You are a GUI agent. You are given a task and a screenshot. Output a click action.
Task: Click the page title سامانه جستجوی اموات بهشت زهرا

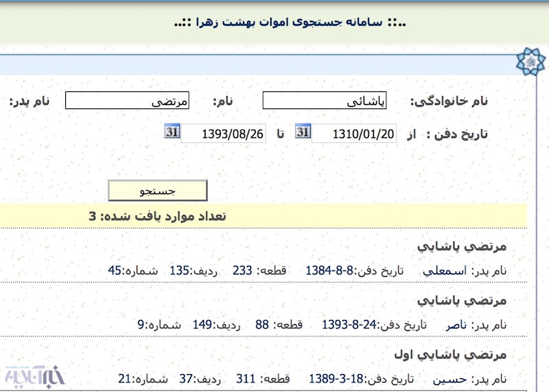290,23
